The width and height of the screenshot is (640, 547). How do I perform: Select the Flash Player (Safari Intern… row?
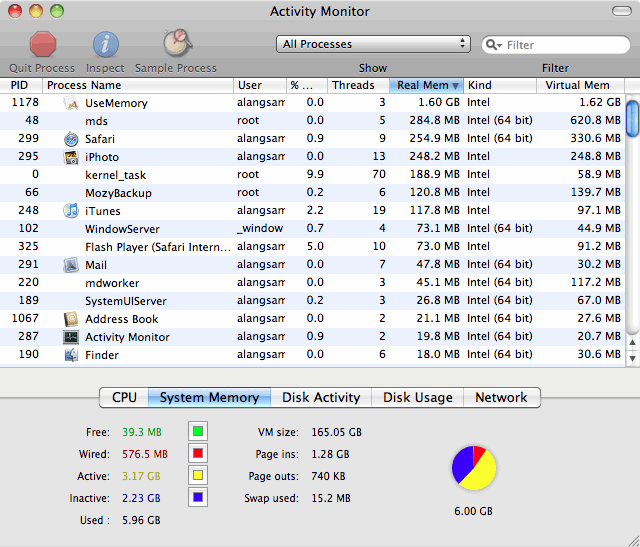(312, 247)
